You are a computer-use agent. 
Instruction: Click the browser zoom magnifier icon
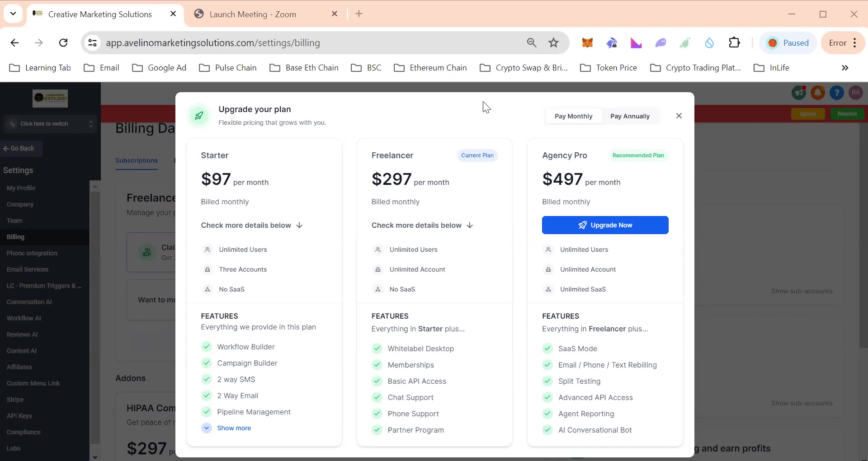tap(532, 43)
